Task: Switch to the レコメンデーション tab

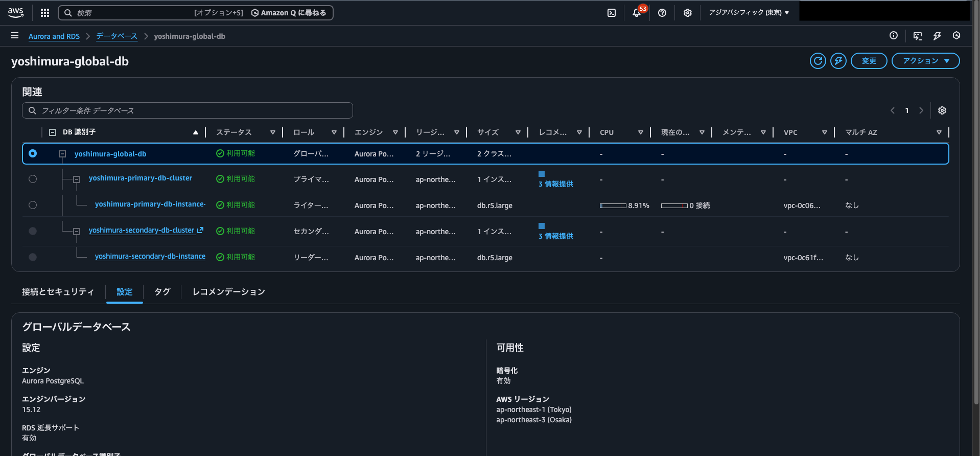Action: (x=228, y=292)
